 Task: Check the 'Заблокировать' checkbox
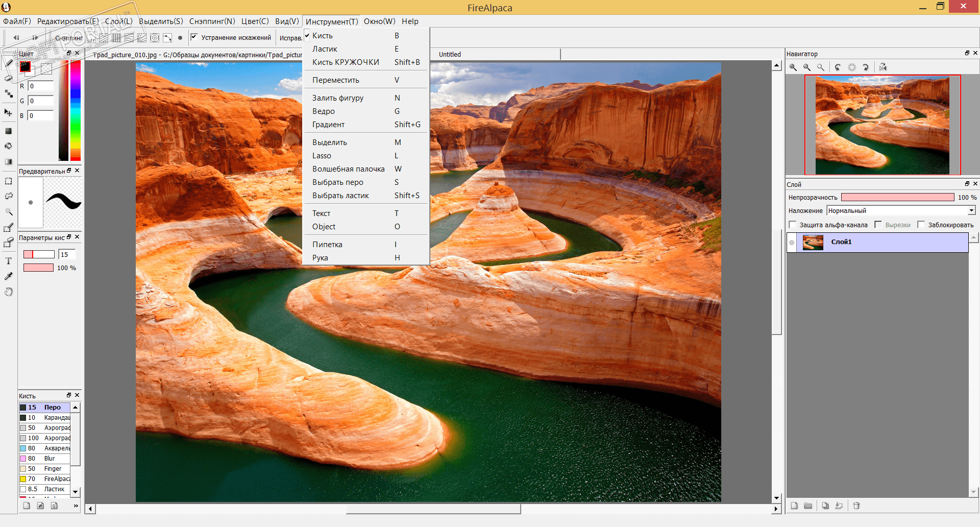[x=921, y=225]
